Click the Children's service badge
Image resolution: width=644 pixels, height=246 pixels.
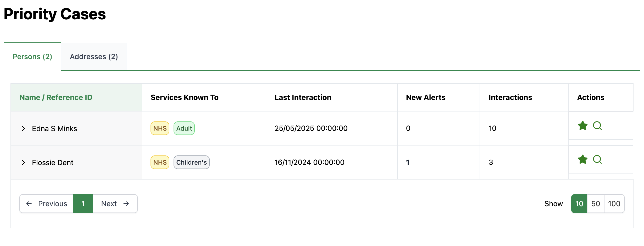(x=191, y=162)
